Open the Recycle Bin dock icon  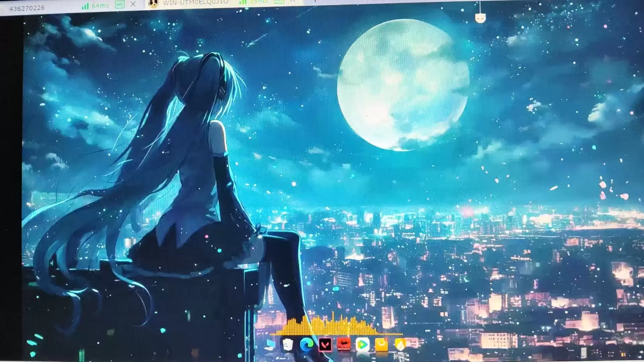point(288,345)
